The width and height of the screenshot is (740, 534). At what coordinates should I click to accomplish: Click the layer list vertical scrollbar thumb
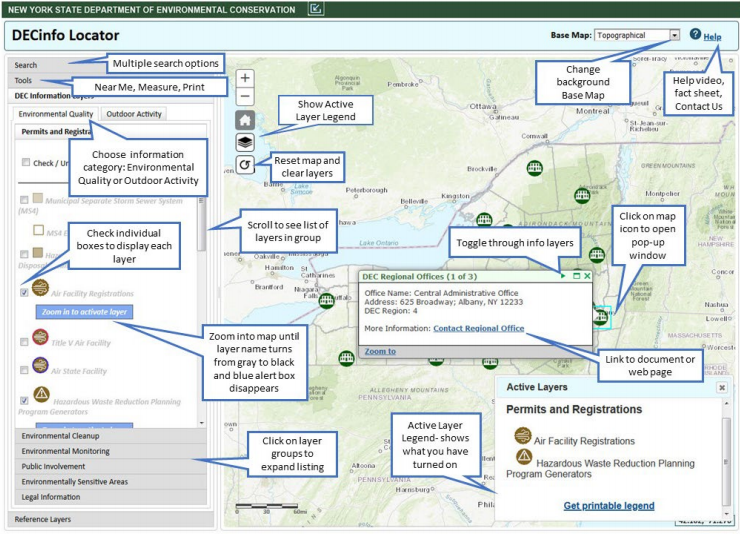(202, 224)
